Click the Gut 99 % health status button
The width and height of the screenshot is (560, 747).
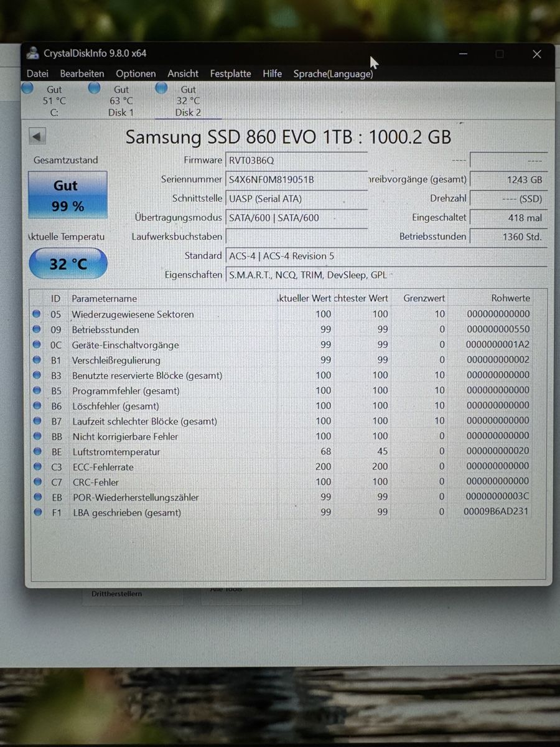pos(67,195)
